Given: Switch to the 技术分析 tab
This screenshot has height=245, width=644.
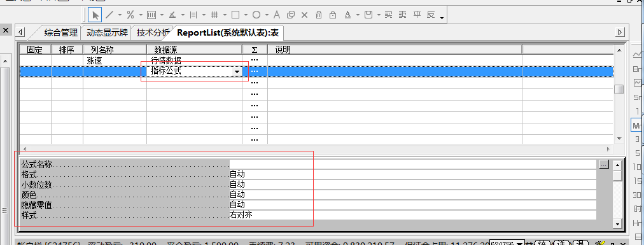Looking at the screenshot, I should [x=153, y=32].
